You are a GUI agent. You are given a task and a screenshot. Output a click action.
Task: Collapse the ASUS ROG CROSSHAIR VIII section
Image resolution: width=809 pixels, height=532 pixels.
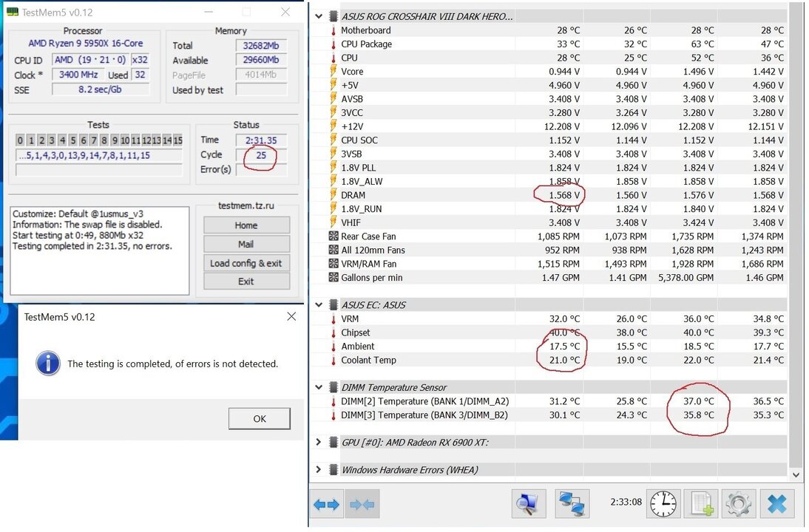pos(319,16)
